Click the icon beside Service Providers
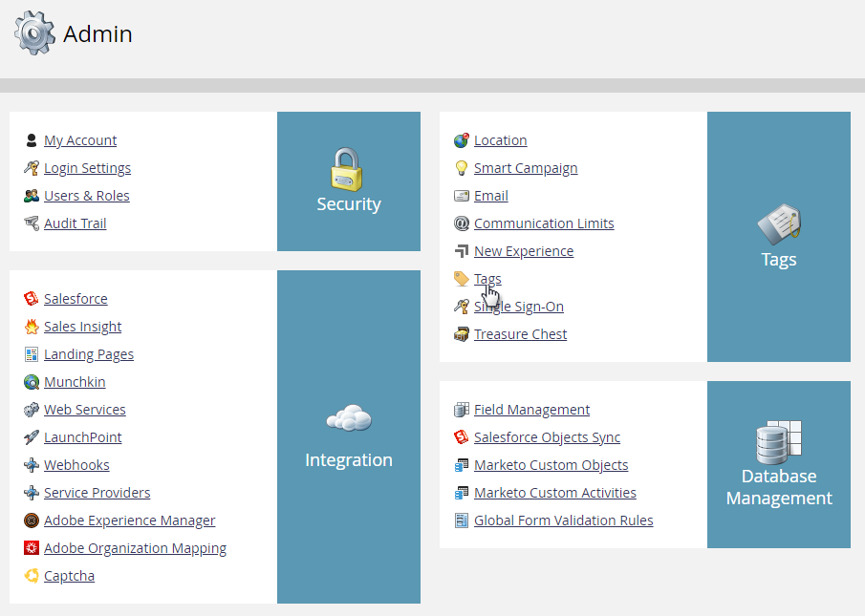This screenshot has width=865, height=616. tap(32, 493)
